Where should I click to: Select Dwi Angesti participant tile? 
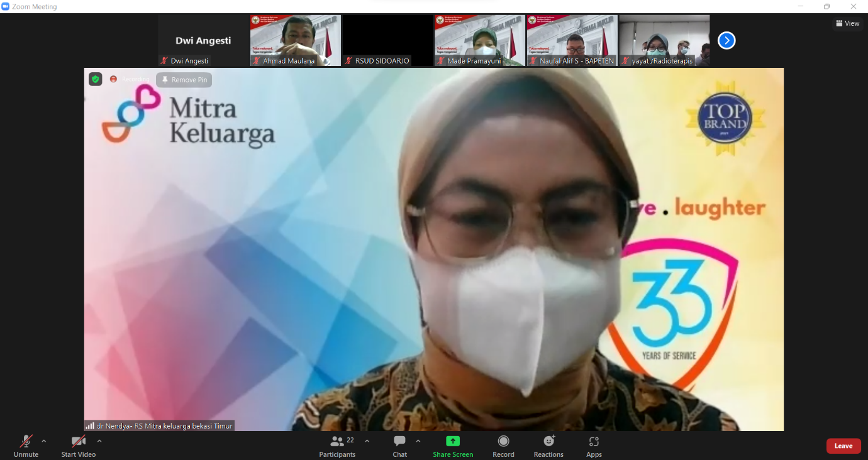203,41
